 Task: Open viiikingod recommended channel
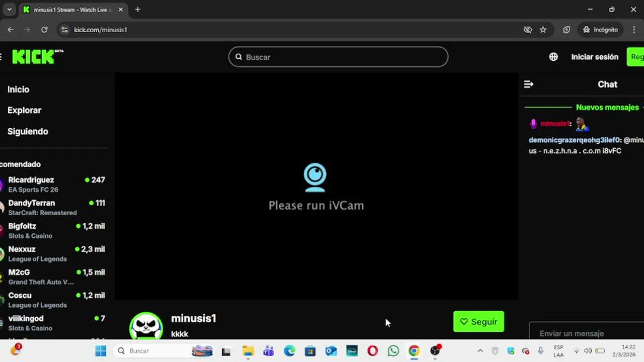tap(53, 323)
